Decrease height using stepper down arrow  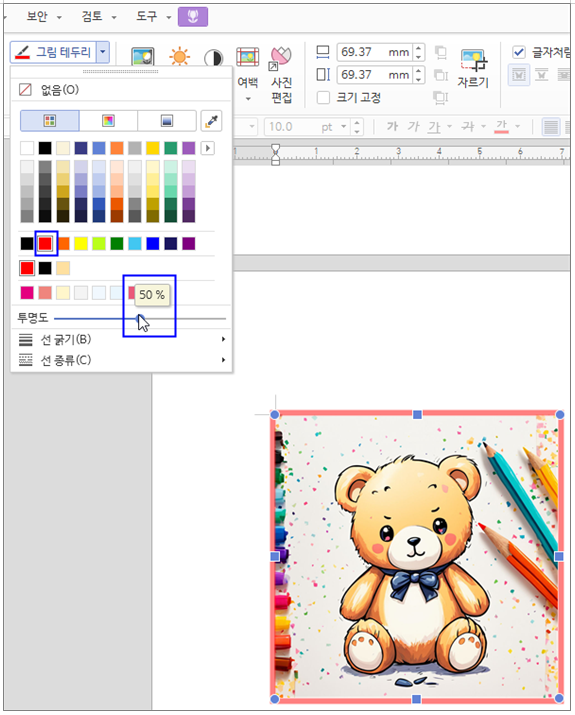pos(419,79)
